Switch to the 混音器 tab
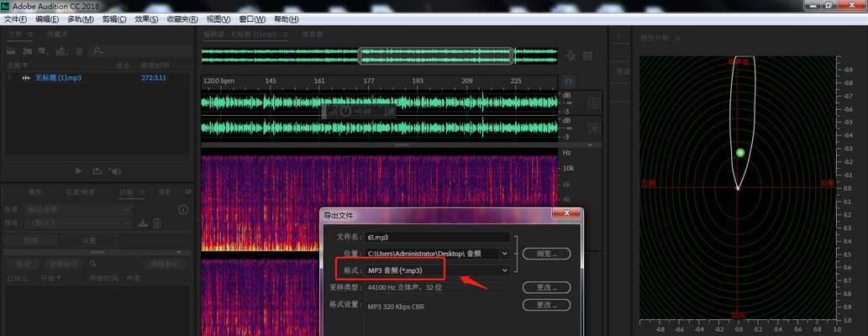868x336 pixels. click(x=313, y=34)
